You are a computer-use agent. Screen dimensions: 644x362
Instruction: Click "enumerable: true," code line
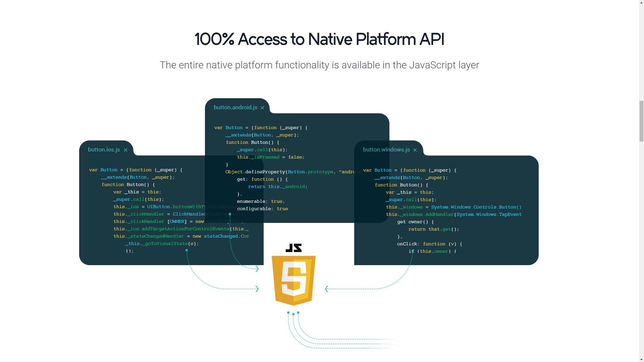pyautogui.click(x=261, y=201)
